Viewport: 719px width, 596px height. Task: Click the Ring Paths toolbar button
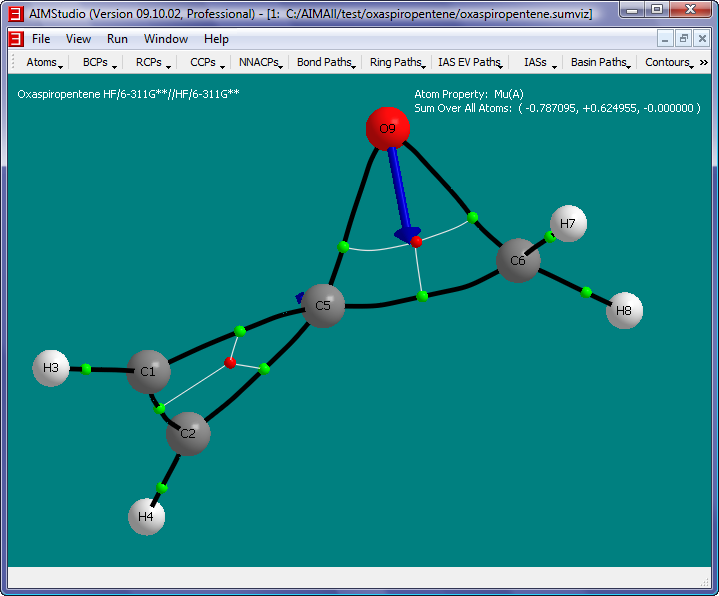pyautogui.click(x=396, y=62)
